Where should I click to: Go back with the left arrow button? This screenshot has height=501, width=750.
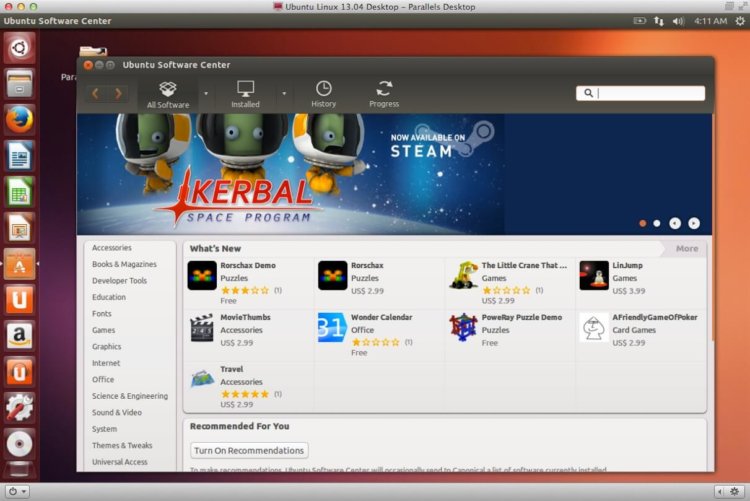click(95, 93)
